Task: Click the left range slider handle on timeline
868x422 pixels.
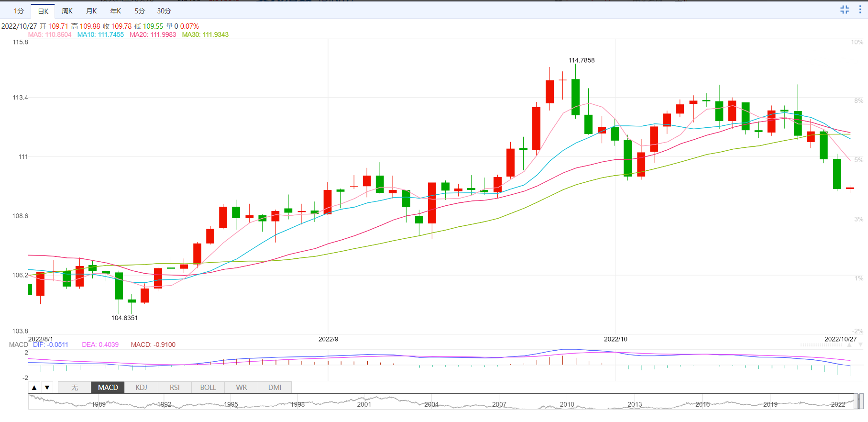Action: click(856, 401)
